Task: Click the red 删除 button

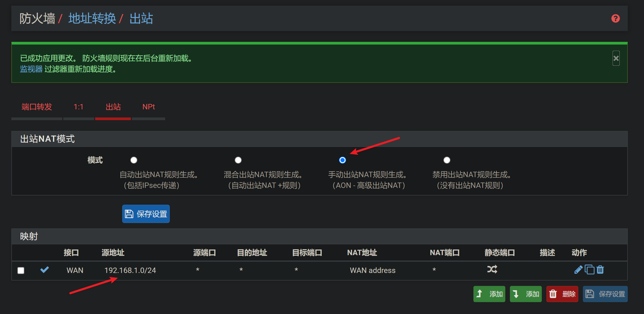Action: point(562,294)
